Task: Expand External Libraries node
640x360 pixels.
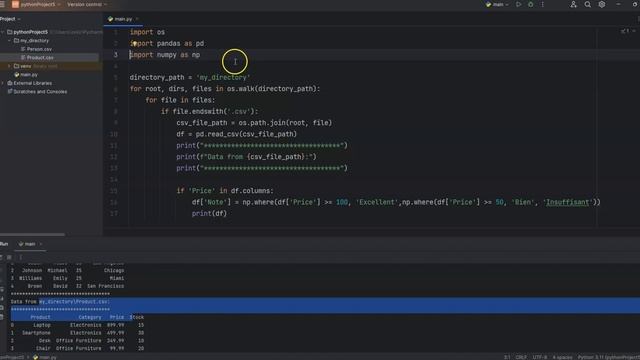Action: point(3,83)
